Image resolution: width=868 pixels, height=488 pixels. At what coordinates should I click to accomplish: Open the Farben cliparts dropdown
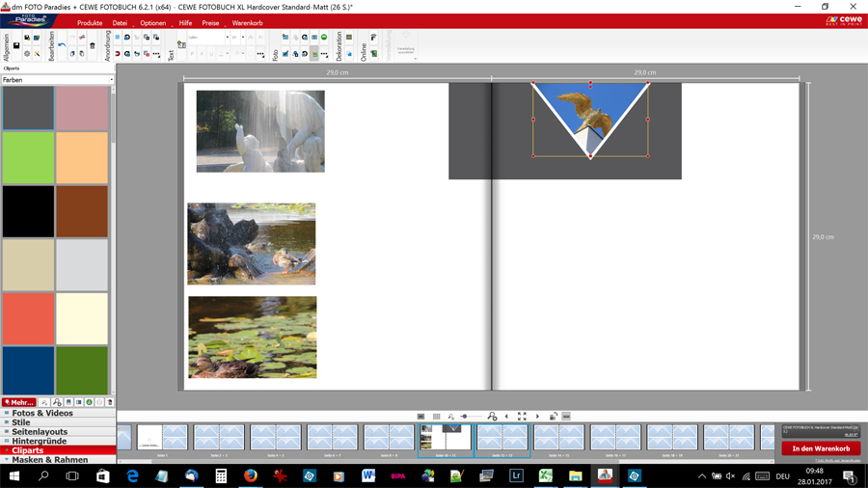coord(57,80)
